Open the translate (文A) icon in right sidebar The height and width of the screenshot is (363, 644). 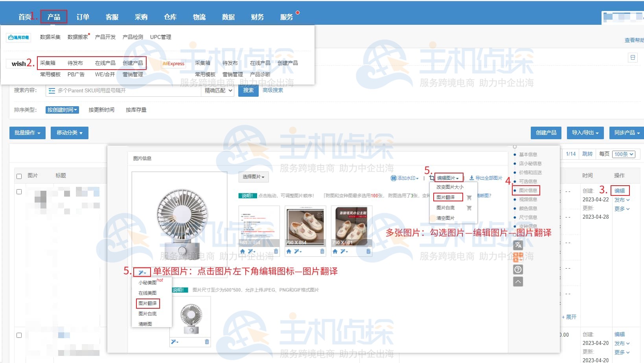tap(518, 245)
